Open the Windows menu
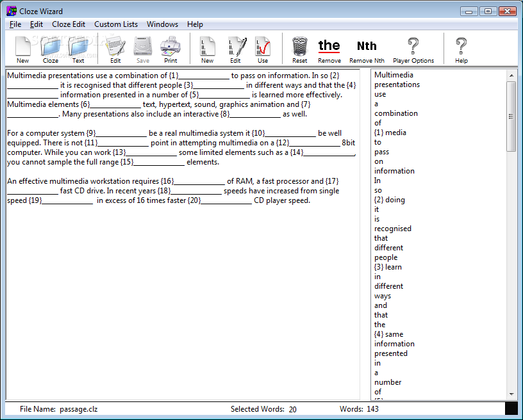Screen dimensions: 523x420 [x=162, y=24]
